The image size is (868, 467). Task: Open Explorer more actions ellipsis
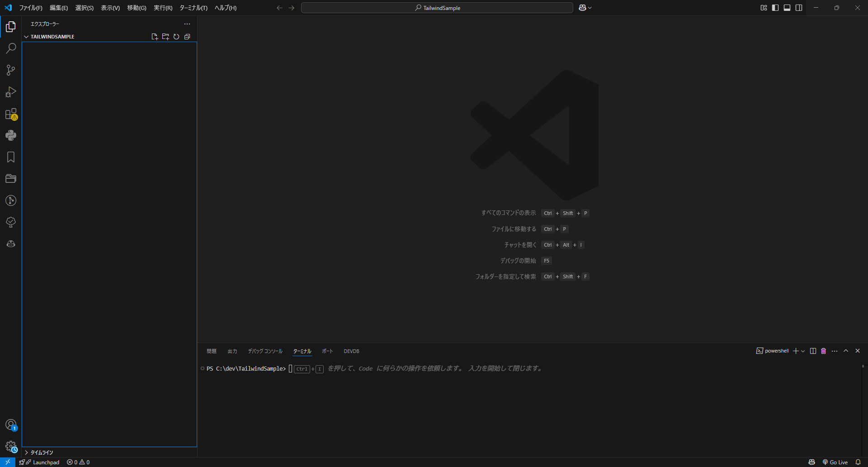[x=187, y=24]
